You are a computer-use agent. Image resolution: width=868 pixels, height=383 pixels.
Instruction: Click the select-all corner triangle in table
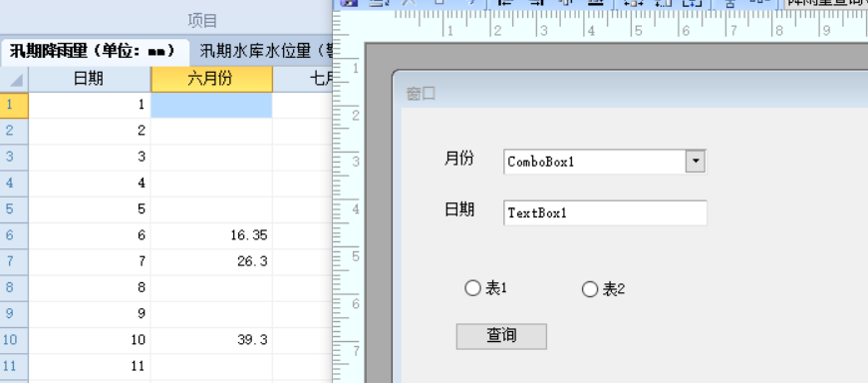15,80
